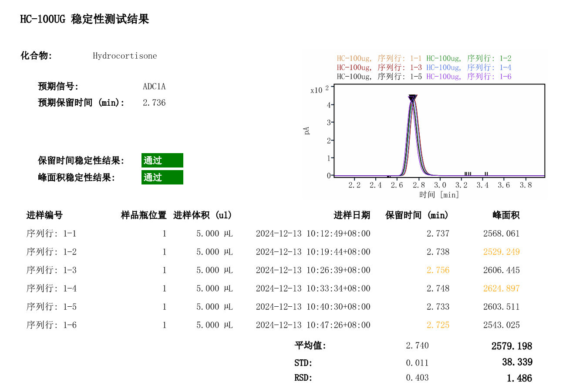Click injection date 2024-12-13 10:19:44+08:00
Viewport: 566px width, 392px height.
point(313,252)
